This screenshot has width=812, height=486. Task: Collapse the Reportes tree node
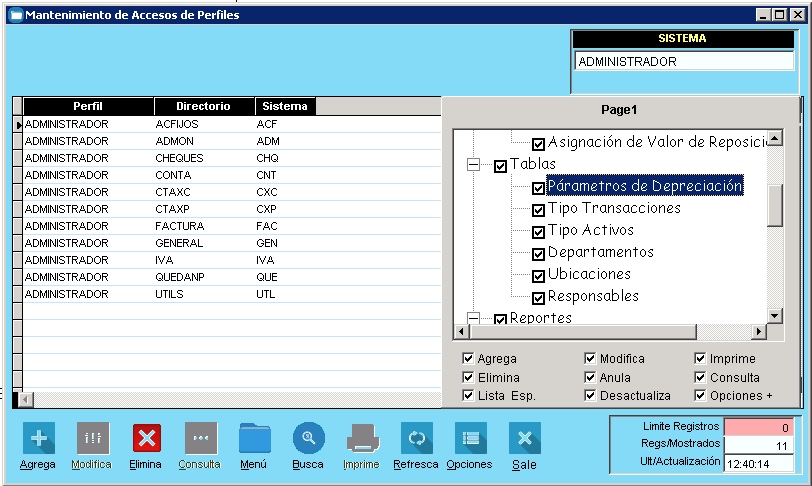(473, 318)
